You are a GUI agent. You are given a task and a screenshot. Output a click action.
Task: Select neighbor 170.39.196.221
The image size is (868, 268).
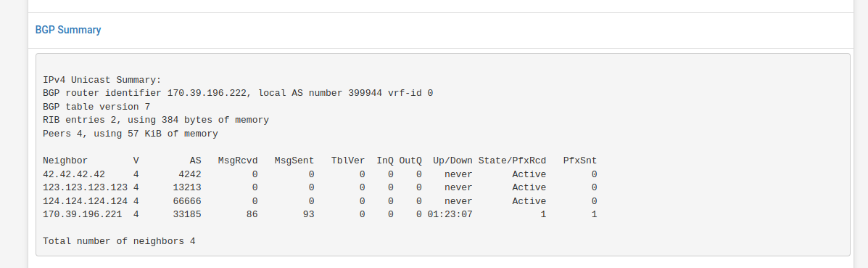pyautogui.click(x=83, y=214)
